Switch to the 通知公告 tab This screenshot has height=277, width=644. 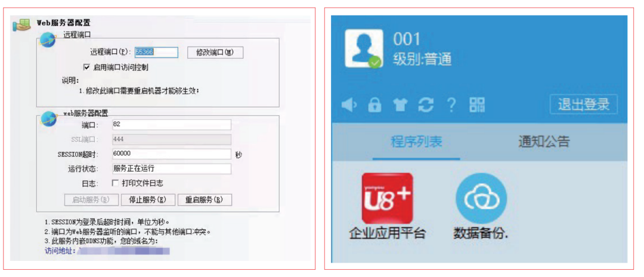tap(544, 142)
